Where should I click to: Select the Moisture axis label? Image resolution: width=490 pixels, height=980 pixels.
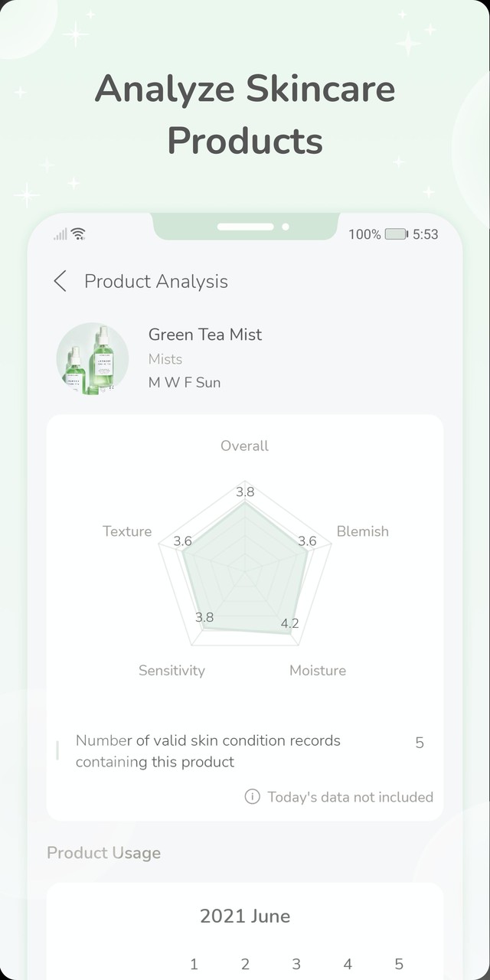[318, 671]
